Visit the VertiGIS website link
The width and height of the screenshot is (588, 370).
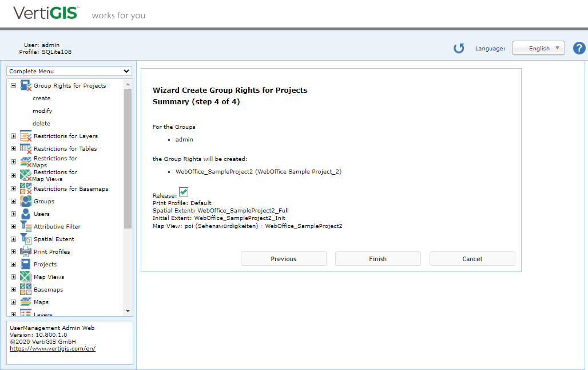tap(53, 348)
